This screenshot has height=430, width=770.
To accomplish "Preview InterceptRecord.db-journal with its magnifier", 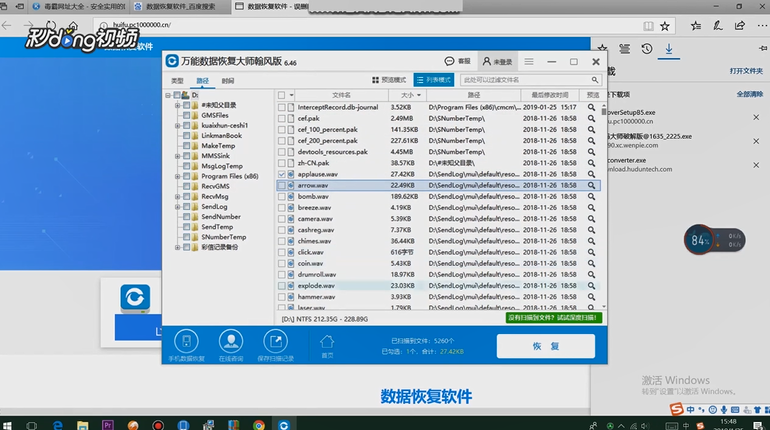I will click(x=591, y=107).
